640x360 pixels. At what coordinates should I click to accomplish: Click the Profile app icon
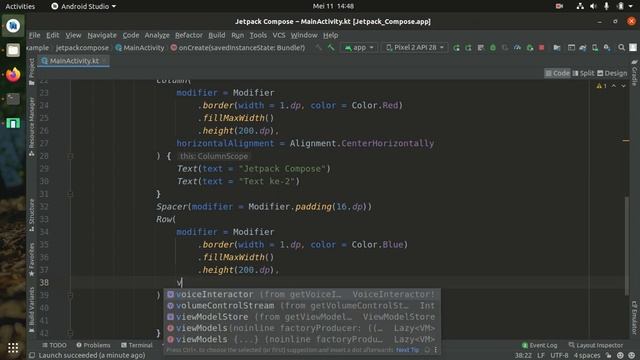pos(517,48)
